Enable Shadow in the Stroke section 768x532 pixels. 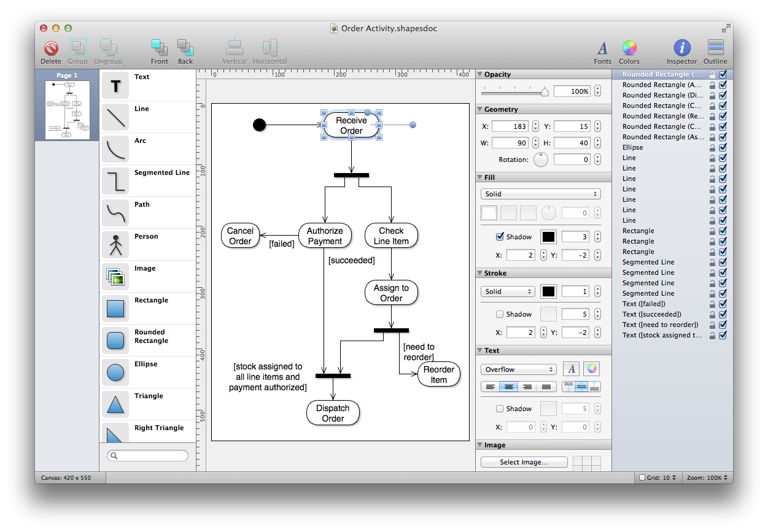point(500,314)
